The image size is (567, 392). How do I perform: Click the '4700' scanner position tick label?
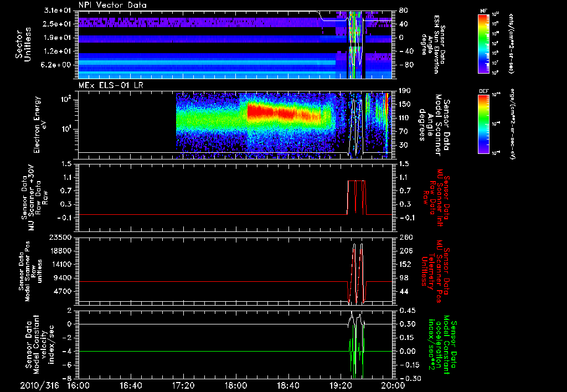pos(62,291)
